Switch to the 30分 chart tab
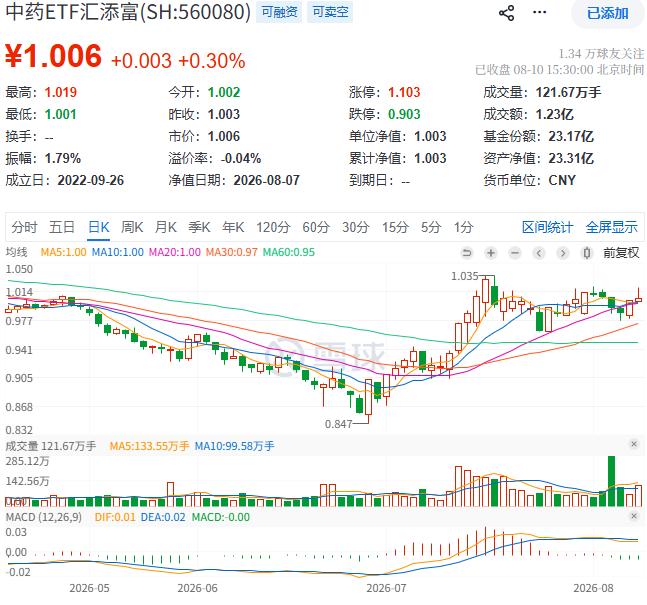This screenshot has height=605, width=647. pyautogui.click(x=355, y=227)
